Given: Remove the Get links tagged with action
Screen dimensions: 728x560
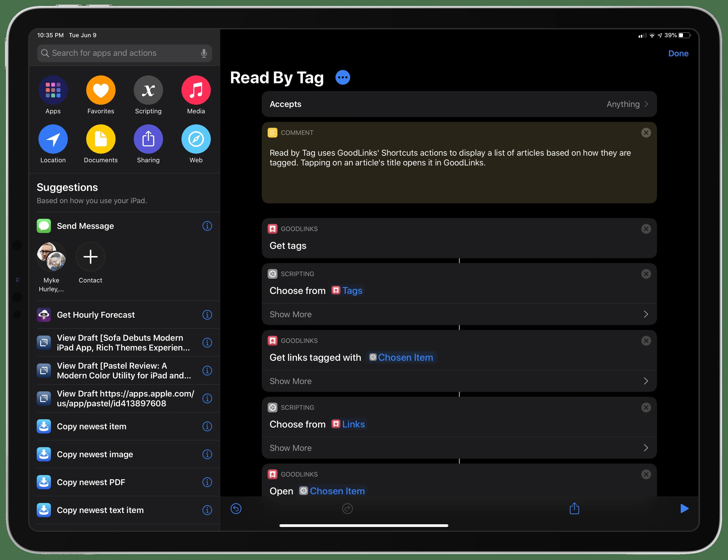Looking at the screenshot, I should [646, 341].
